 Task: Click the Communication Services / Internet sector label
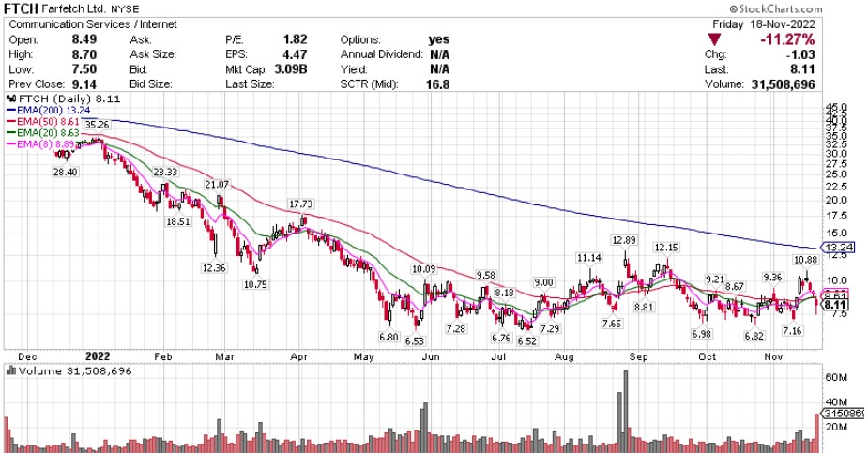tap(93, 24)
